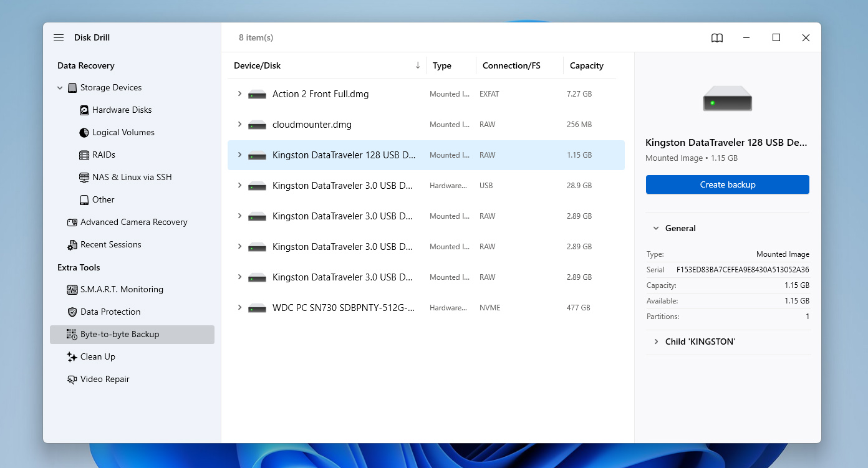Viewport: 868px width, 468px height.
Task: Expand the Child 'KINGSTON' partition entry
Action: tap(655, 341)
